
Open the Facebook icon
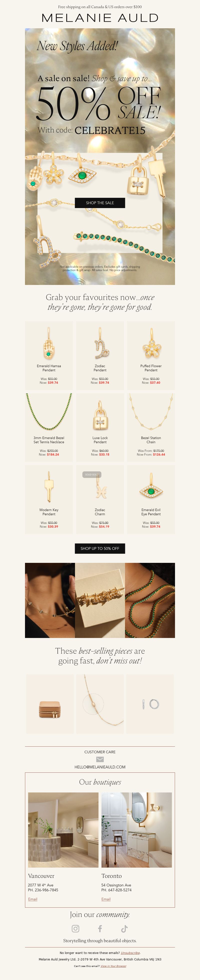(x=100, y=929)
